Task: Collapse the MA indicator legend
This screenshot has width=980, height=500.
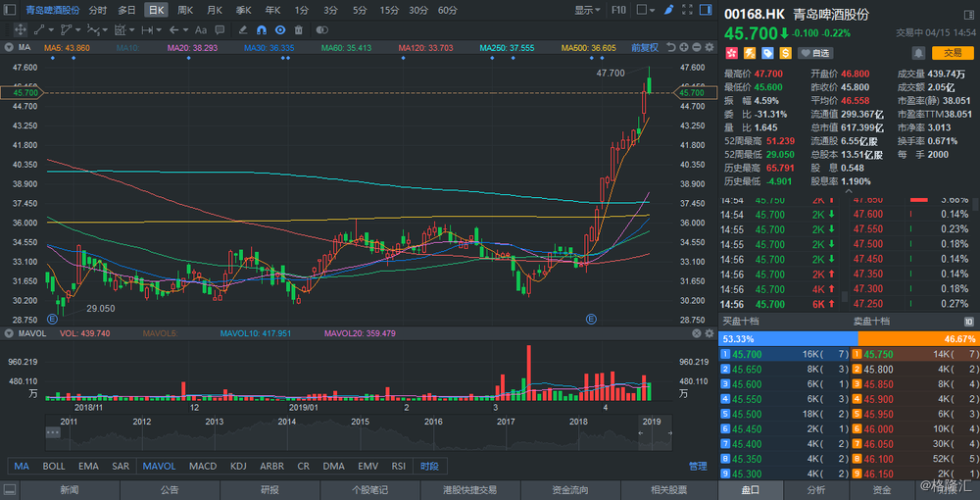Action: 7,47
